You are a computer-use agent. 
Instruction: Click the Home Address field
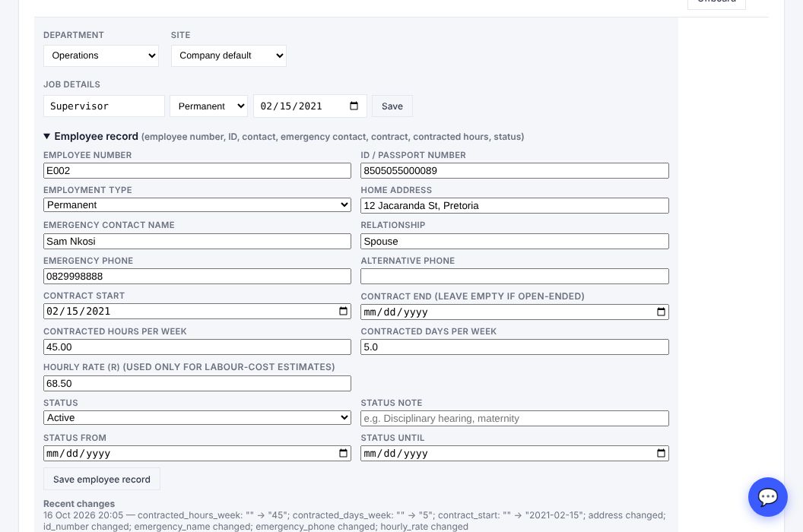[x=515, y=205]
